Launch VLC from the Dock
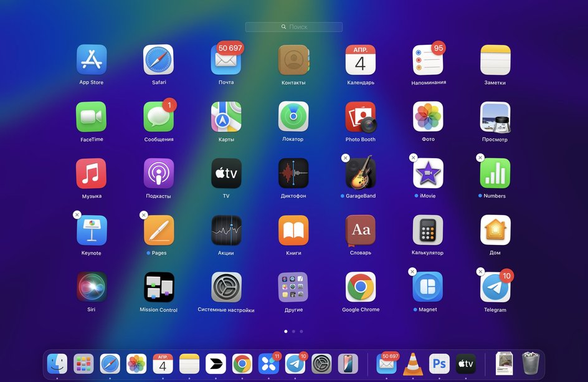 click(413, 364)
